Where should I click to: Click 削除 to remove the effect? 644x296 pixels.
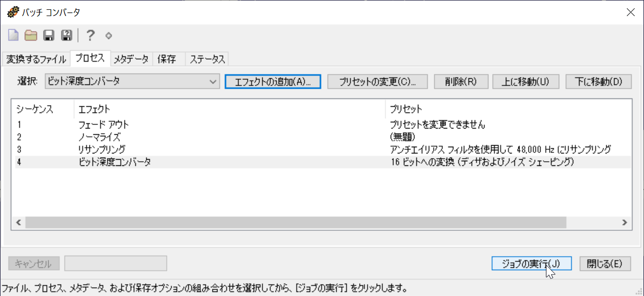461,82
